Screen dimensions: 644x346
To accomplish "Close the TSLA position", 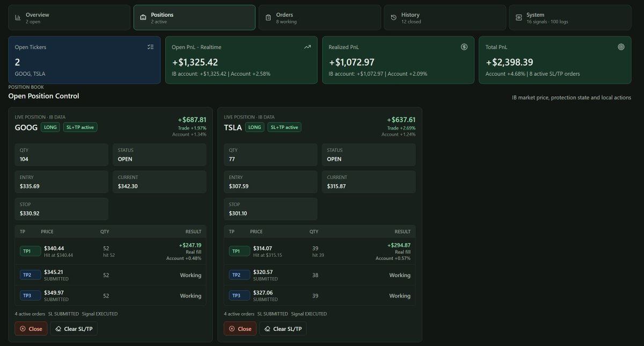I will pos(240,329).
